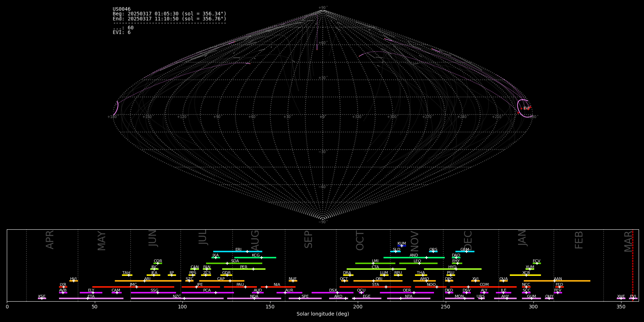Click the 300 tick on solar longitude axis
Screen dimensions: 644x322
click(533, 307)
